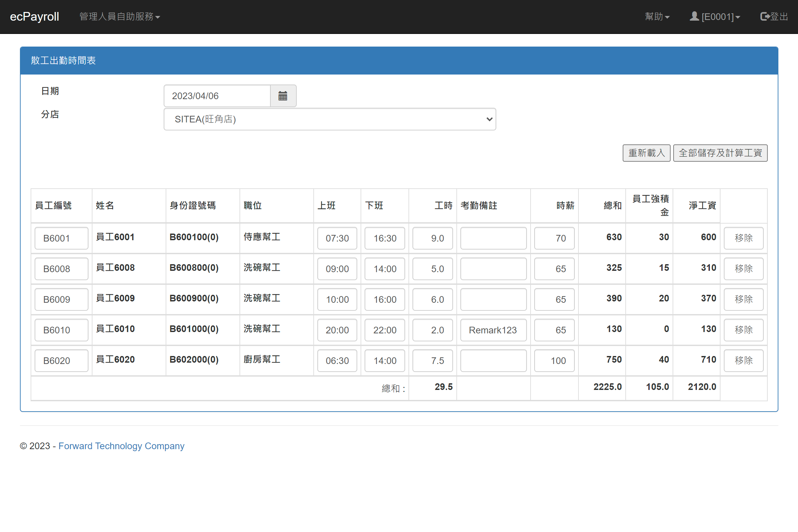The image size is (798, 532).
Task: Click the empty remark field for B6008
Action: [493, 269]
